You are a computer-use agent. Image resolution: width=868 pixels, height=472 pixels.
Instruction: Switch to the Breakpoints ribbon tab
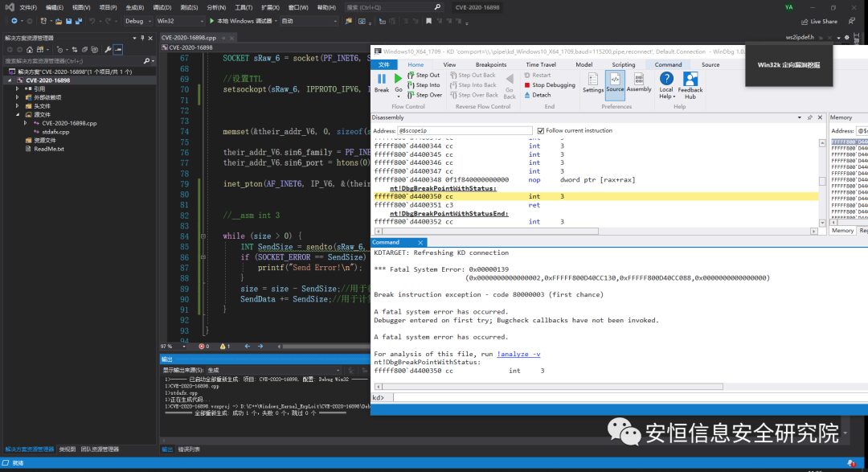pos(490,65)
